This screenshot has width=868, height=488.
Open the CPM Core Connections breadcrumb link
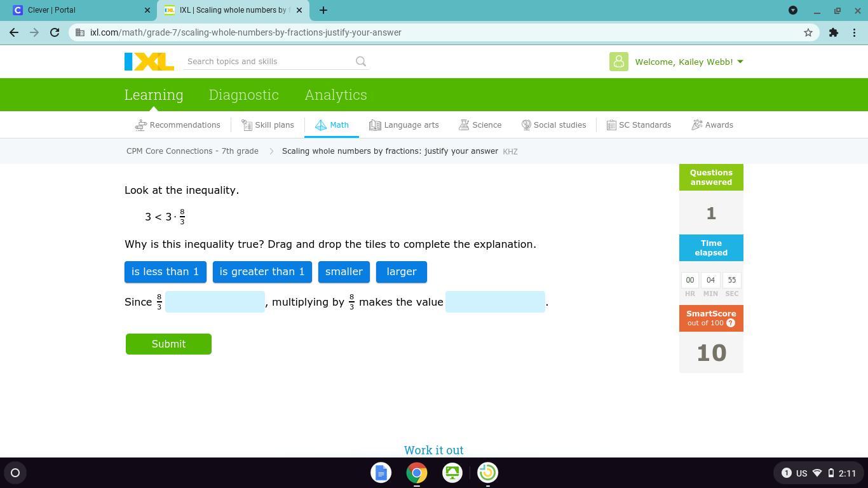(192, 151)
